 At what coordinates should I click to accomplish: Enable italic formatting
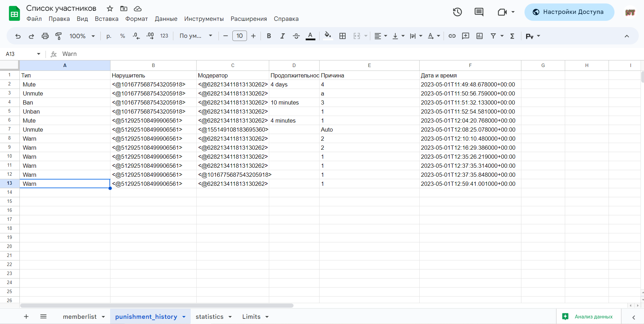(x=282, y=36)
